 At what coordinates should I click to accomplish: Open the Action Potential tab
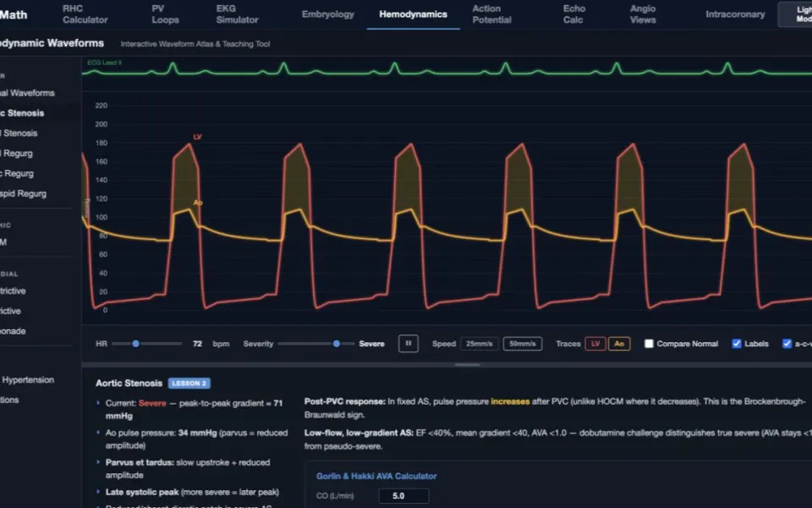click(x=492, y=14)
